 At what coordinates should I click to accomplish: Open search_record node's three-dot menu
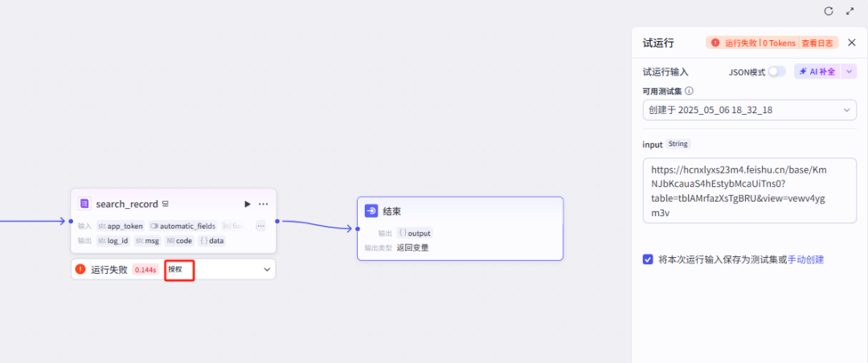click(264, 204)
